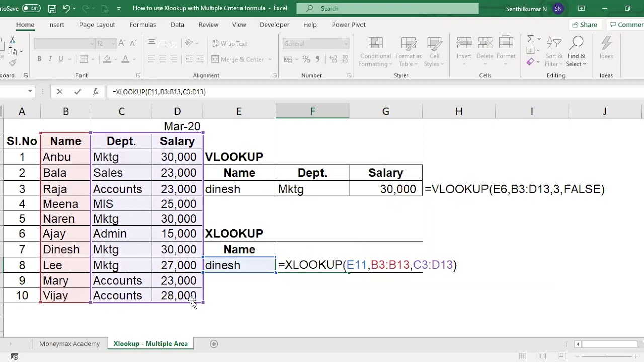The height and width of the screenshot is (362, 644).
Task: Open Sort & Filter menu
Action: [x=554, y=52]
